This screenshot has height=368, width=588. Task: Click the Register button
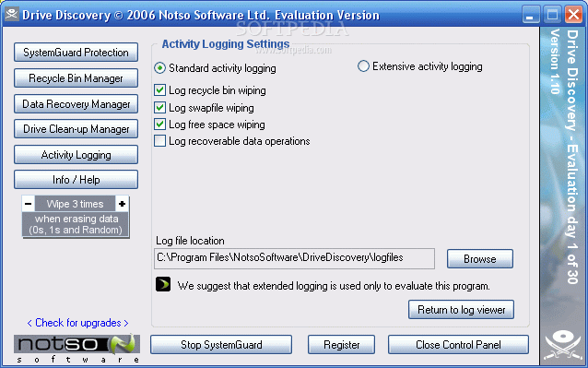pos(341,345)
